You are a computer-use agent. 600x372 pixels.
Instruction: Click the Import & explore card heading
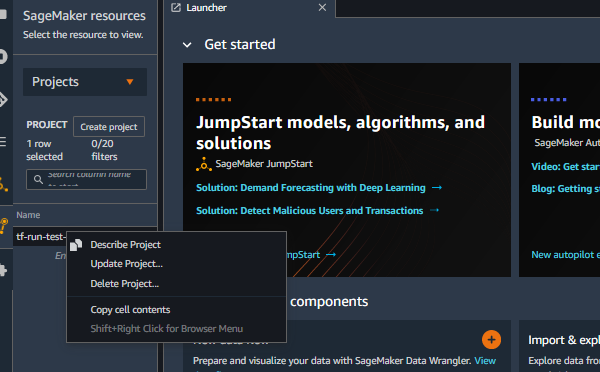coord(564,340)
